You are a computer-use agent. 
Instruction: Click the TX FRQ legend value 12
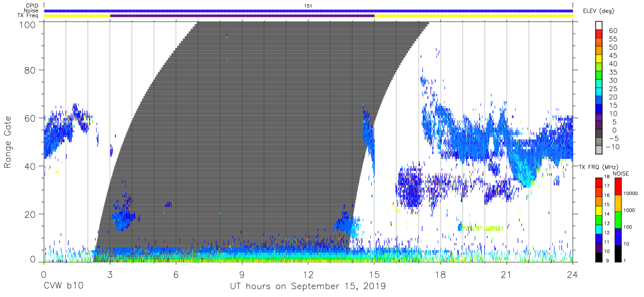(x=607, y=233)
